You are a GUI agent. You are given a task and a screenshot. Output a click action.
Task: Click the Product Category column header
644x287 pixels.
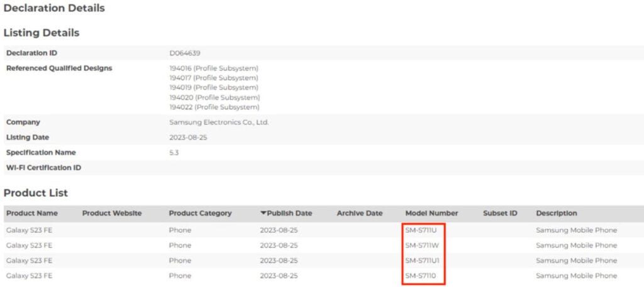pyautogui.click(x=200, y=214)
